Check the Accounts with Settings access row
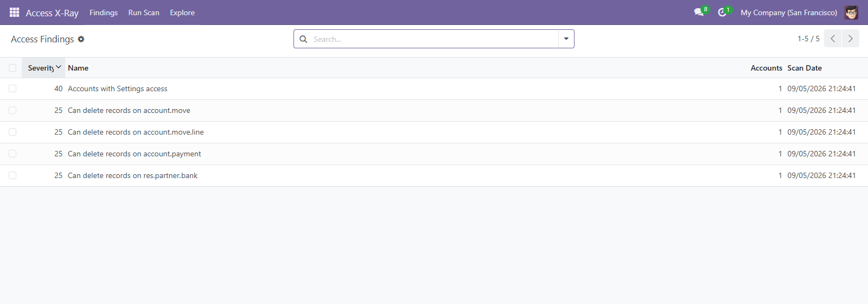868x304 pixels. (x=12, y=88)
